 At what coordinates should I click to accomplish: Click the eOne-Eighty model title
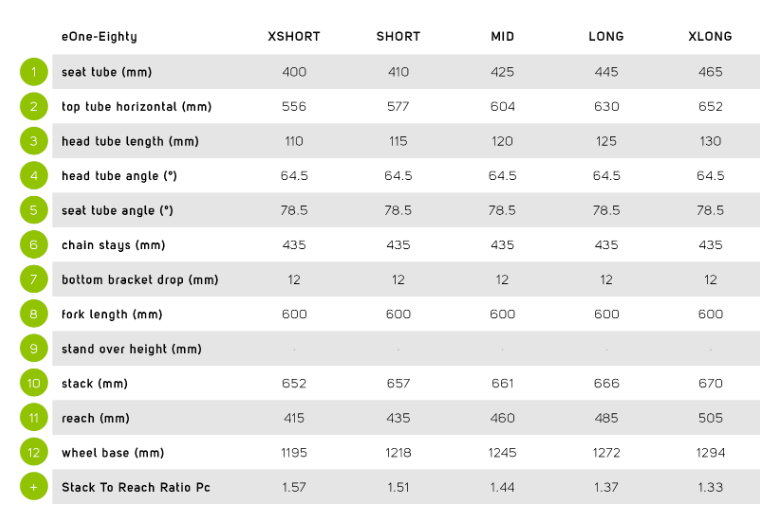tap(99, 37)
